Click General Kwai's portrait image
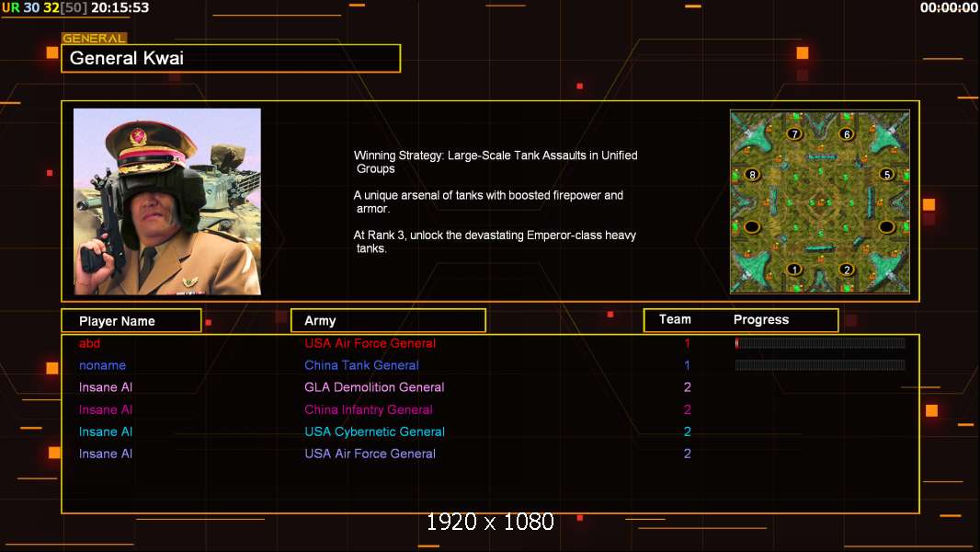Screen dimensions: 980x552 tap(167, 201)
